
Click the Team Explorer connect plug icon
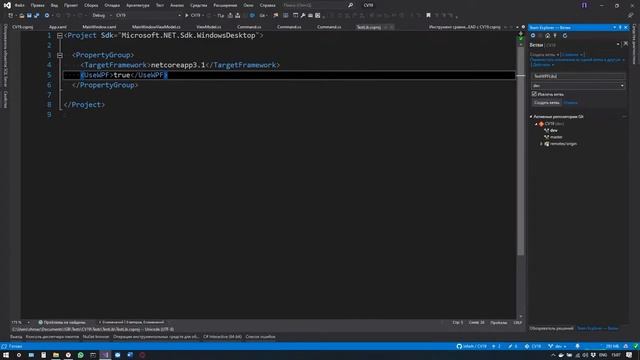click(555, 36)
